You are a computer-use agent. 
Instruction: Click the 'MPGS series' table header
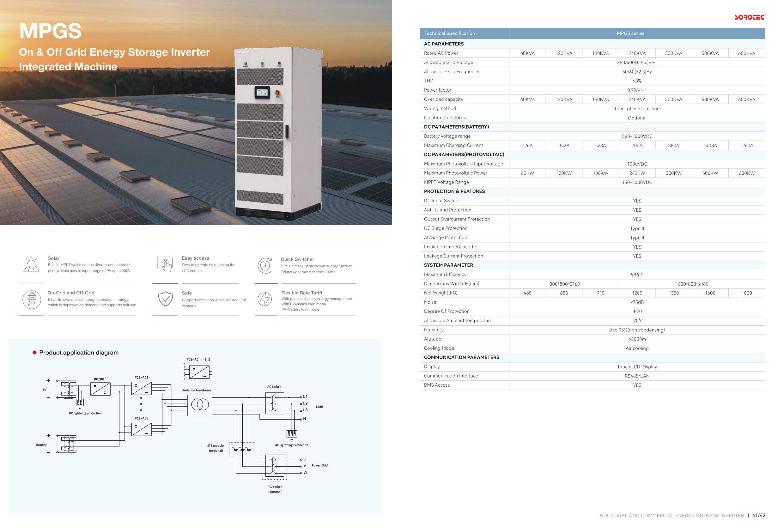coord(630,33)
